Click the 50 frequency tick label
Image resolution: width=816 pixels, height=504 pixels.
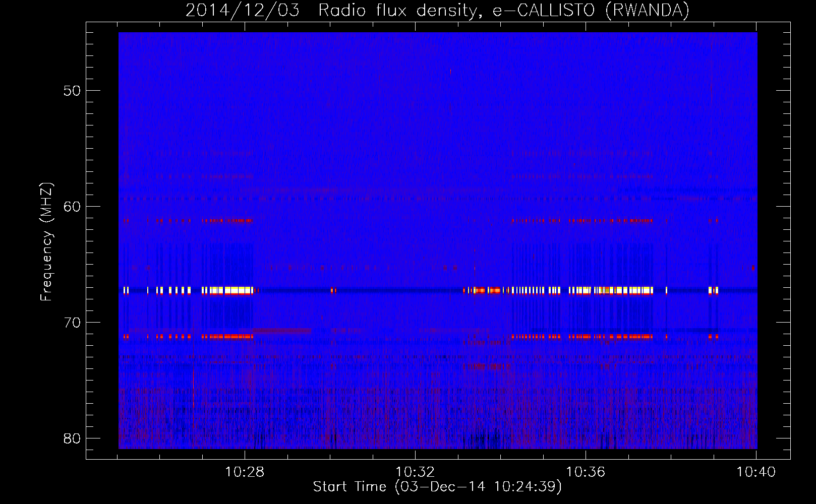pyautogui.click(x=72, y=91)
